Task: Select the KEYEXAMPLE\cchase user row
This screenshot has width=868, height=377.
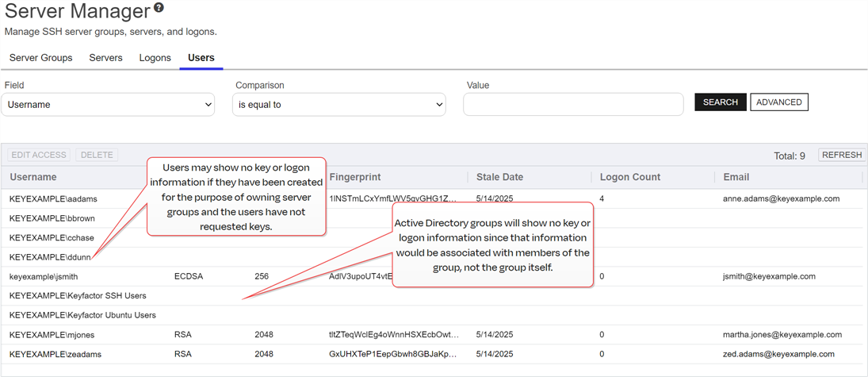Action: (x=434, y=237)
